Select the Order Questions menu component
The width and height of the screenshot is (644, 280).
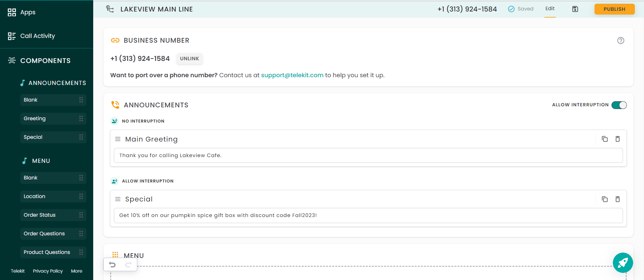click(53, 234)
